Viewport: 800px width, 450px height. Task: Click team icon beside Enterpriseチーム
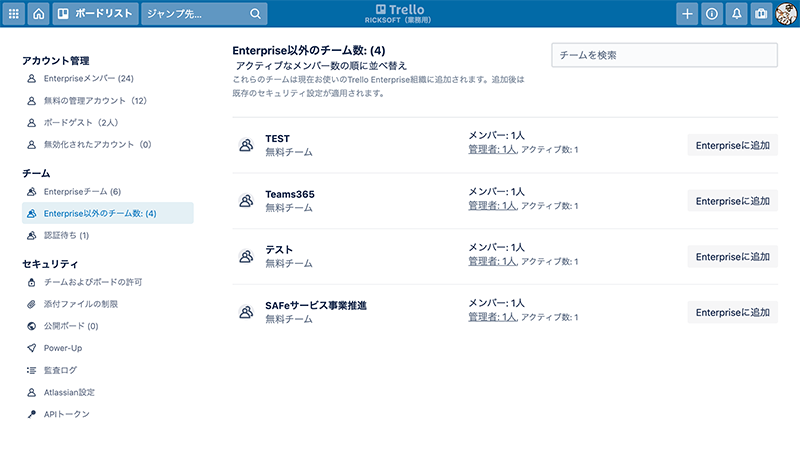pyautogui.click(x=32, y=192)
